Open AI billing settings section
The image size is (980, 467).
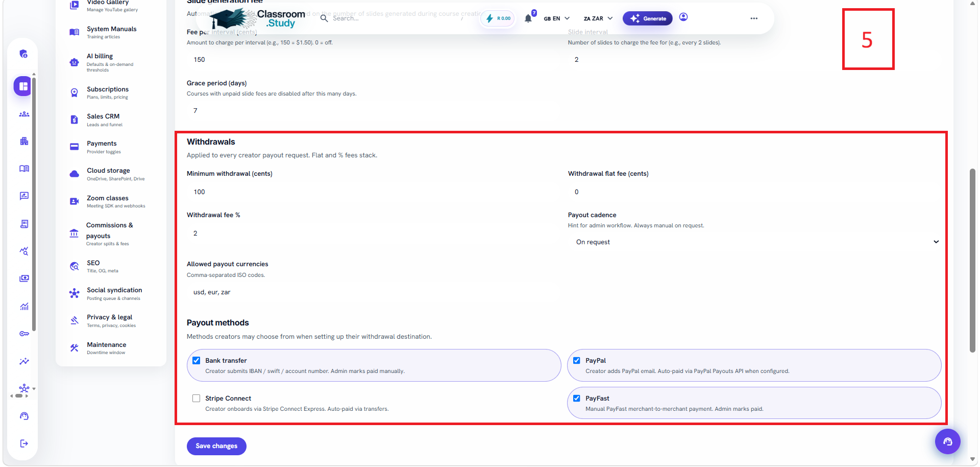click(x=111, y=62)
